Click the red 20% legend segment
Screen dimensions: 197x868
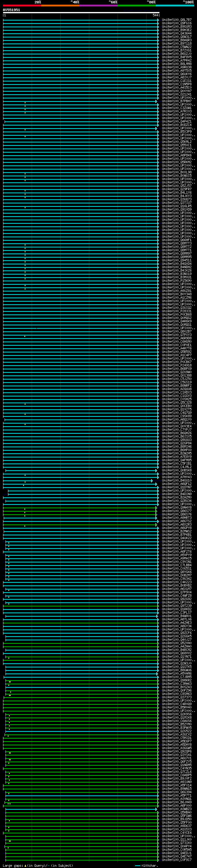point(22,6)
